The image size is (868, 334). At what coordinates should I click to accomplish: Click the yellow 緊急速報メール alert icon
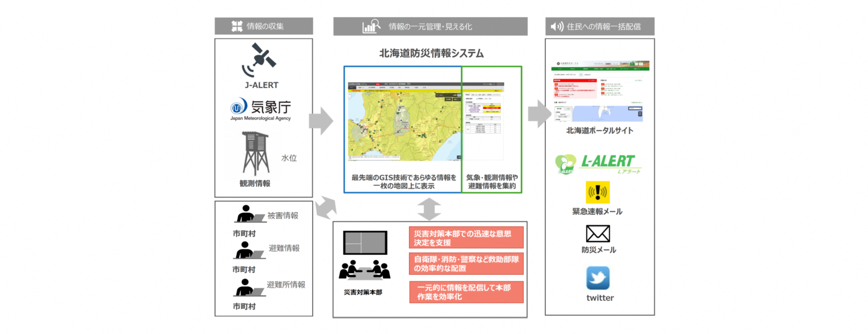tap(598, 192)
